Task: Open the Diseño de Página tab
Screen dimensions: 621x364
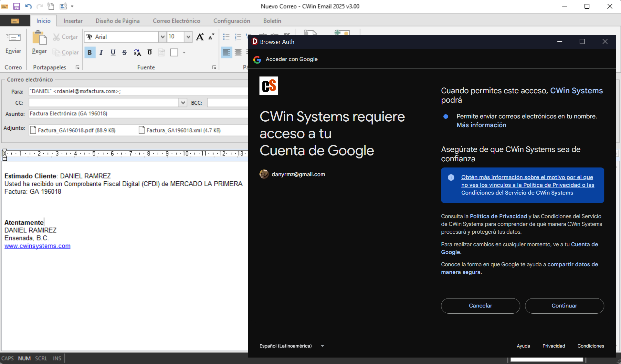Action: 118,21
